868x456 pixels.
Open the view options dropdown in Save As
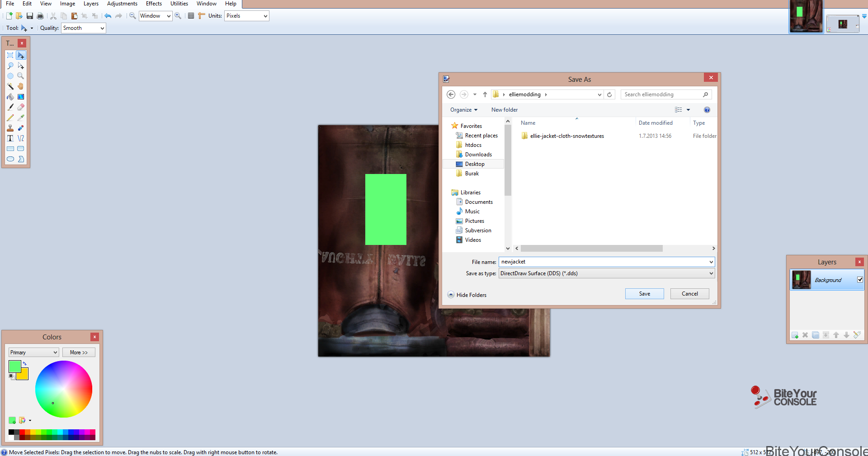pyautogui.click(x=688, y=110)
